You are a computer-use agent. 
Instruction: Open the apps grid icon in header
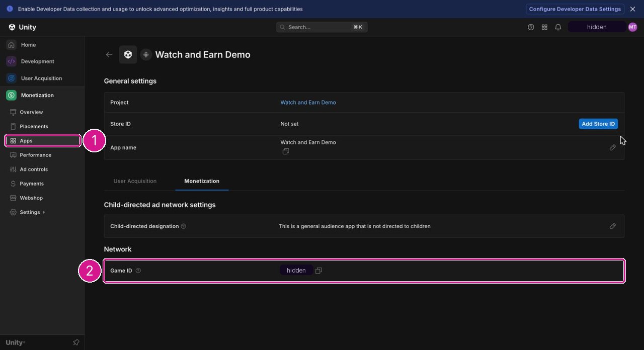point(544,27)
